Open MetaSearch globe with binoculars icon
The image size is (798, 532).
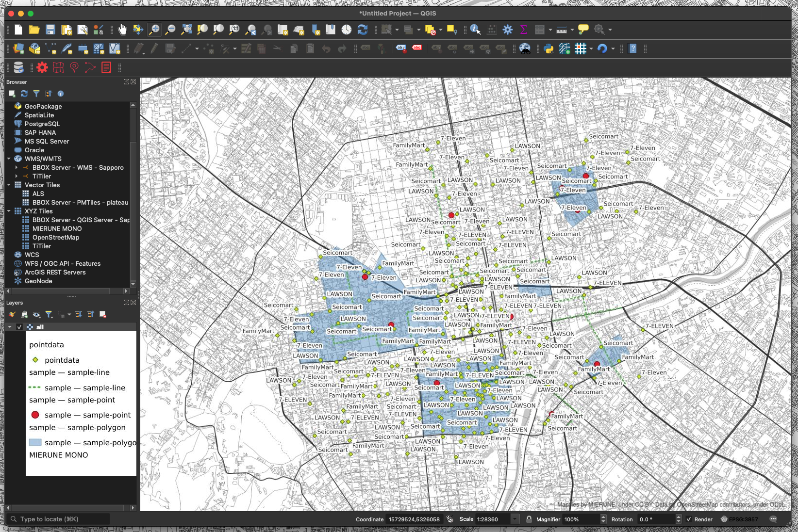[525, 48]
